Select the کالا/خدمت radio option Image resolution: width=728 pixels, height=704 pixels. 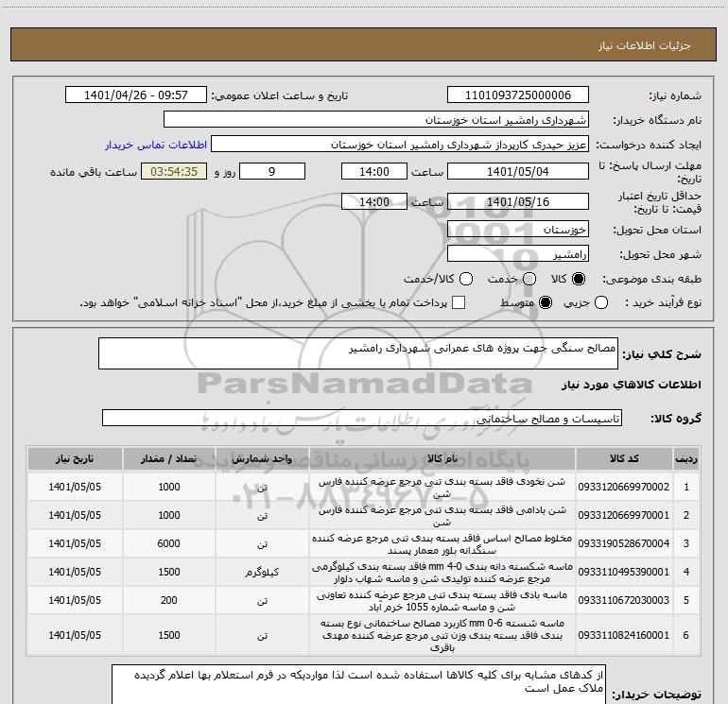pyautogui.click(x=466, y=279)
